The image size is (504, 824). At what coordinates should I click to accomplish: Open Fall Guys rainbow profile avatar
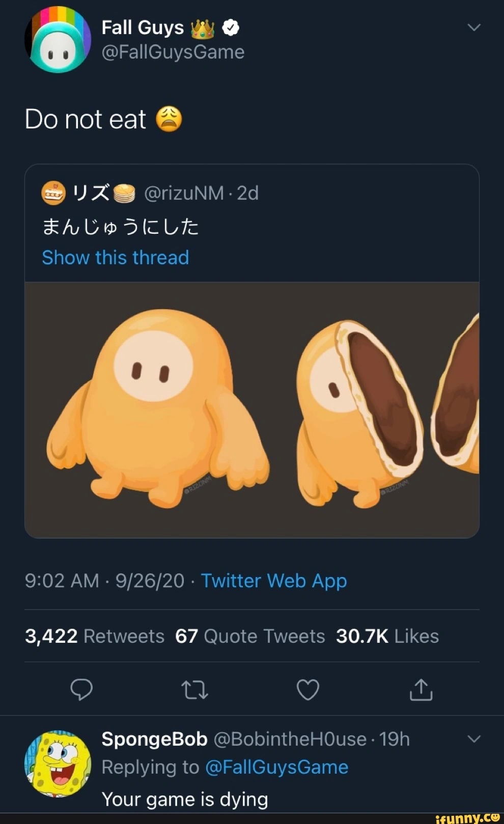tap(58, 40)
